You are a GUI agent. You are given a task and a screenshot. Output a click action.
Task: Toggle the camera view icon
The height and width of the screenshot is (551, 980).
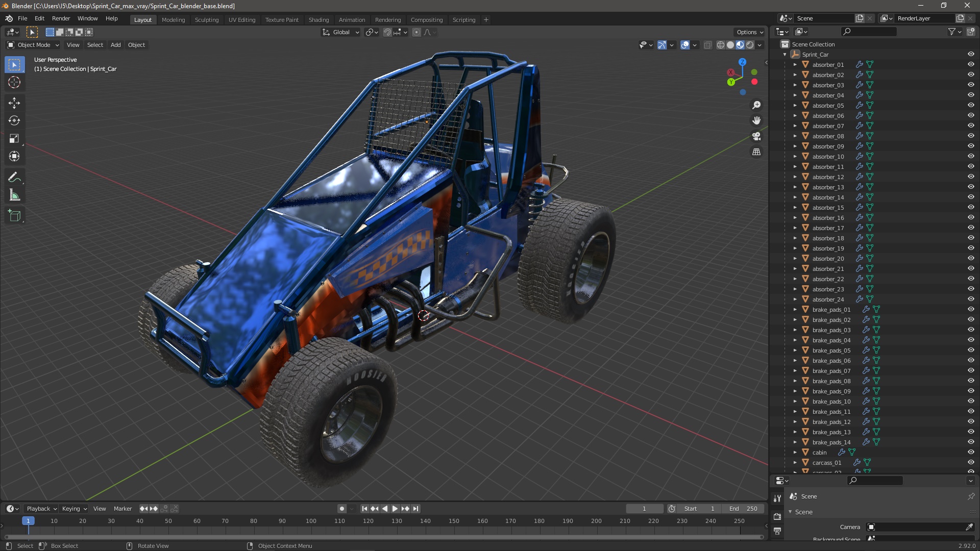coord(756,136)
